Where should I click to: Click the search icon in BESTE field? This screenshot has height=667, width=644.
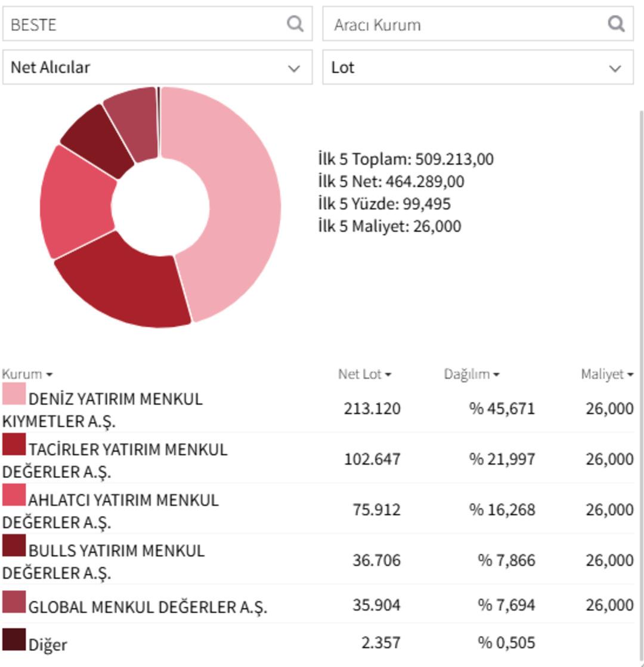(x=295, y=24)
